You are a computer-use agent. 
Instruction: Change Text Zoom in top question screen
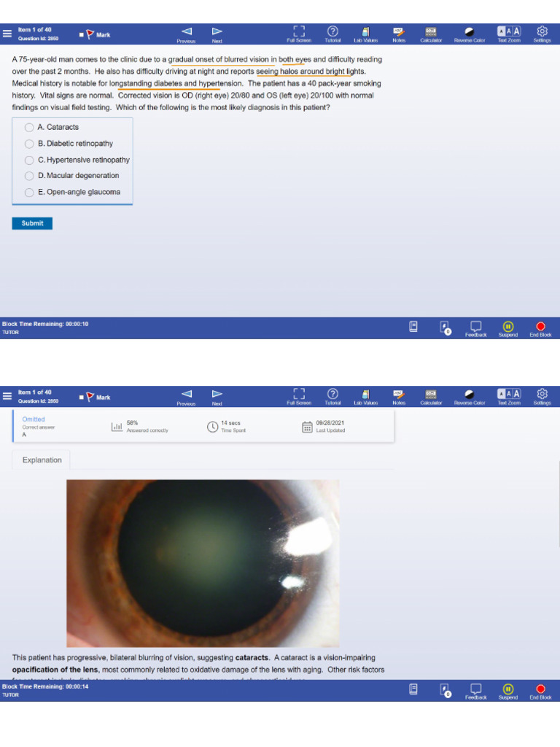[509, 34]
